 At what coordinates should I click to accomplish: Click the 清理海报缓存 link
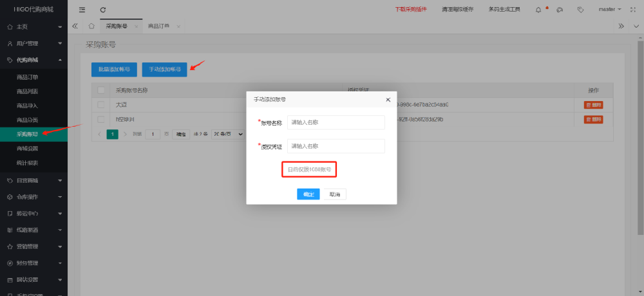click(x=457, y=10)
